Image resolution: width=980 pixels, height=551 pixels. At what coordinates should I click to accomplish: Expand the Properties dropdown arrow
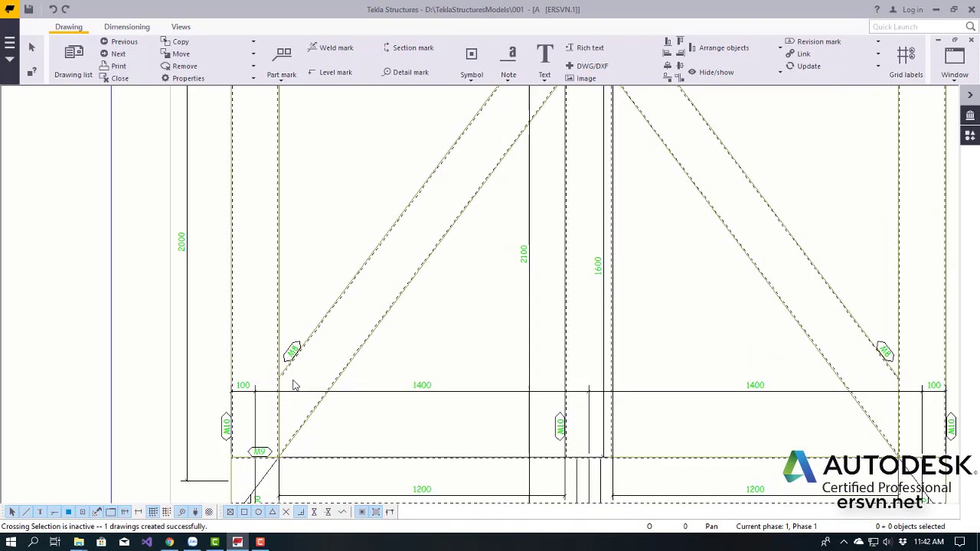coord(253,78)
